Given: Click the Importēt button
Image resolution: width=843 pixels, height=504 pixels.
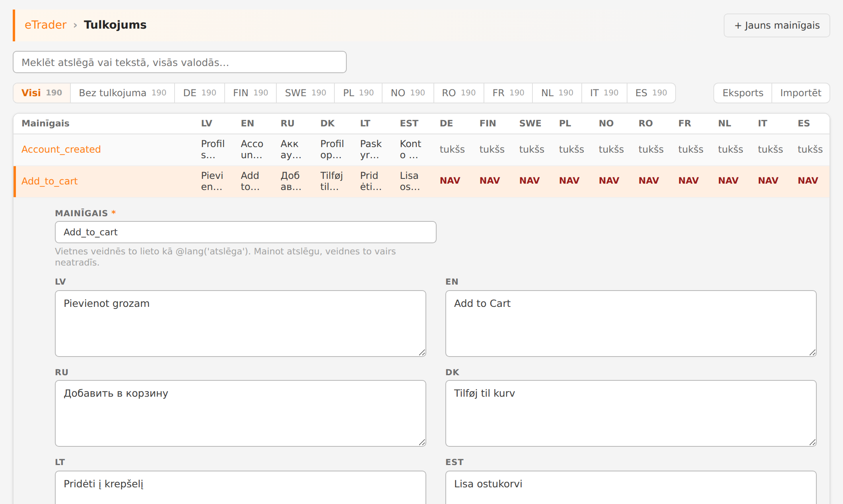Looking at the screenshot, I should pos(800,93).
